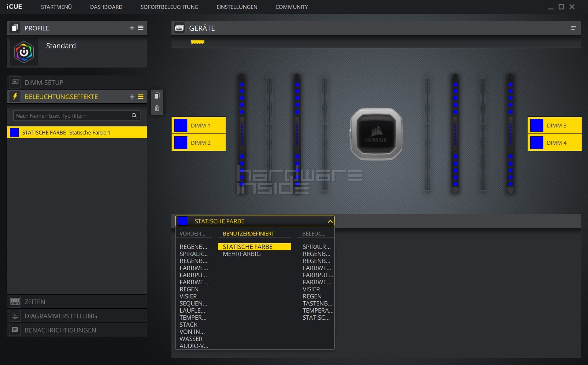Screen dimensions: 588x365
Task: Select DIMM 1 label
Action: (x=200, y=125)
